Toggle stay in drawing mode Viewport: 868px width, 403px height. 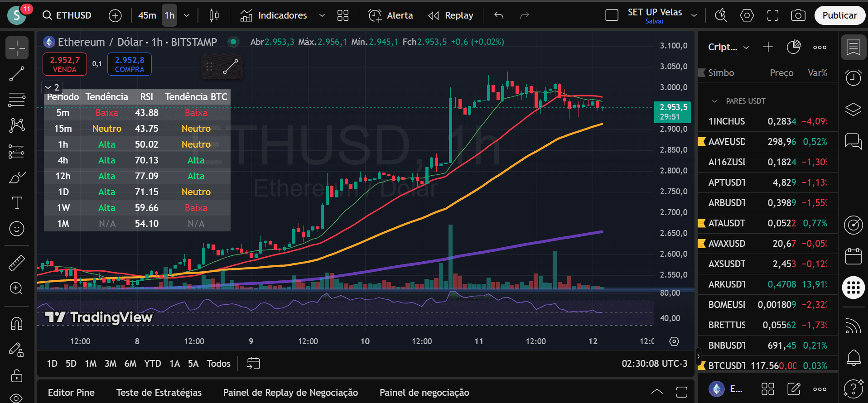click(17, 350)
